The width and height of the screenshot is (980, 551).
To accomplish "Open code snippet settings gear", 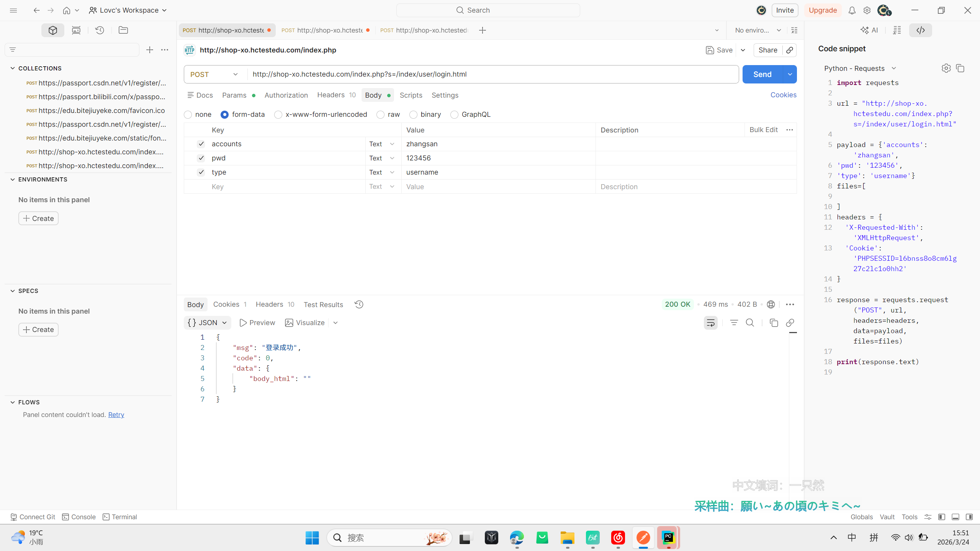I will 946,68.
